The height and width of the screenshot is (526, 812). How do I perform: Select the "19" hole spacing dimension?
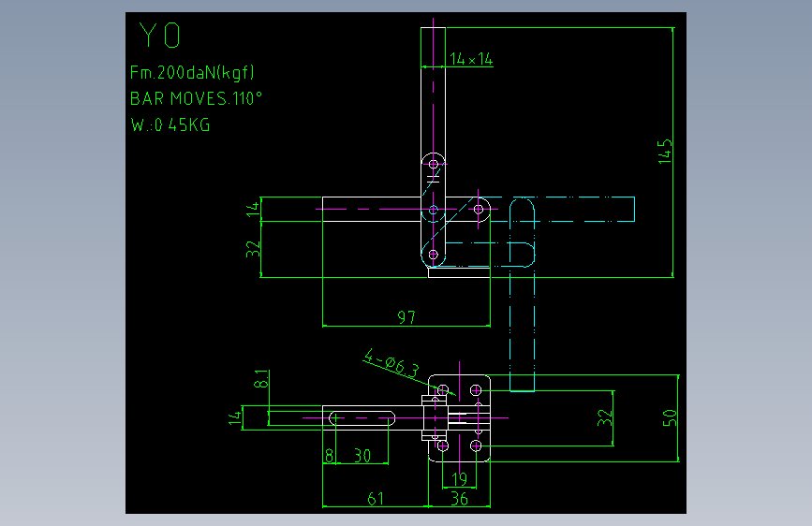coord(459,479)
